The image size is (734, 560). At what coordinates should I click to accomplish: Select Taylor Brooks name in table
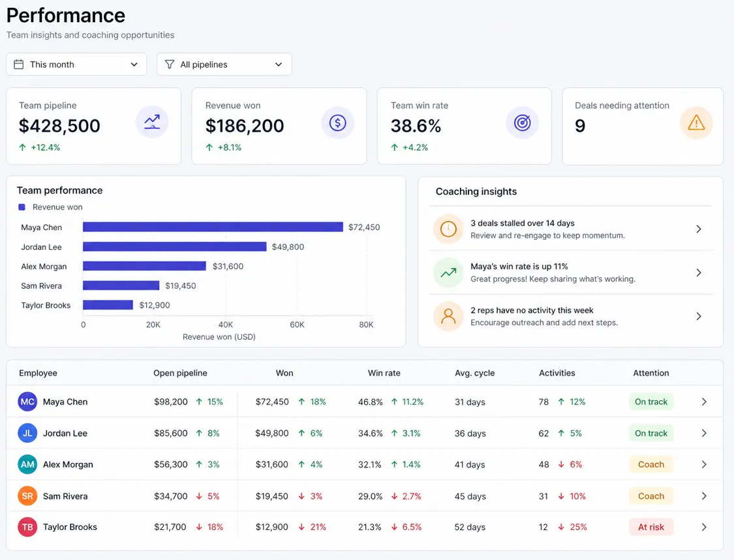point(70,527)
